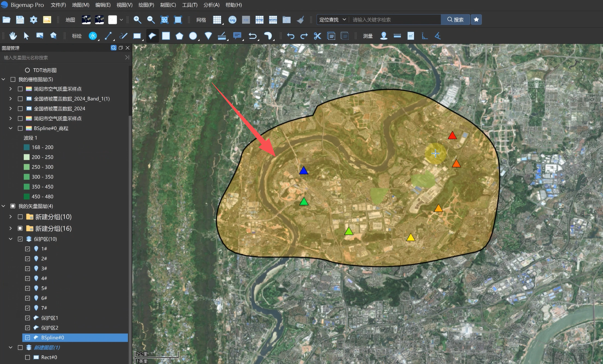
Task: Click the 450 - 480 legend color swatch
Action: [x=27, y=196]
